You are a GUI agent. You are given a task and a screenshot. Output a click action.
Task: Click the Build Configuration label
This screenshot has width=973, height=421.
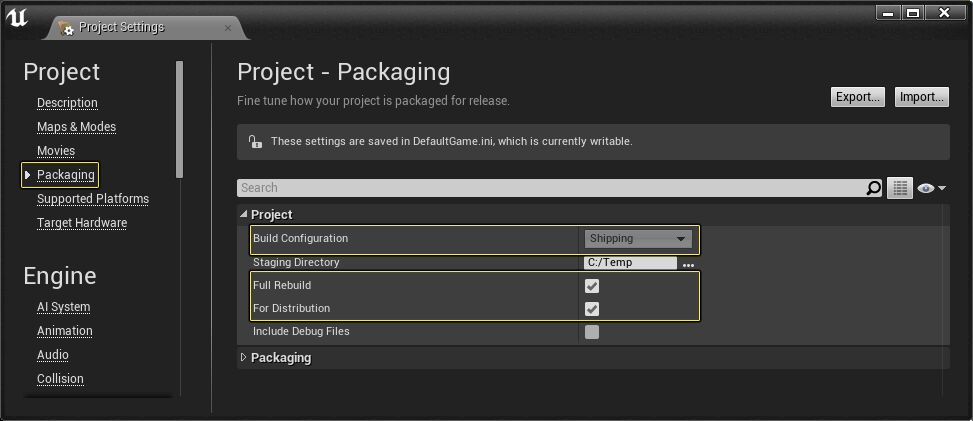(x=300, y=238)
